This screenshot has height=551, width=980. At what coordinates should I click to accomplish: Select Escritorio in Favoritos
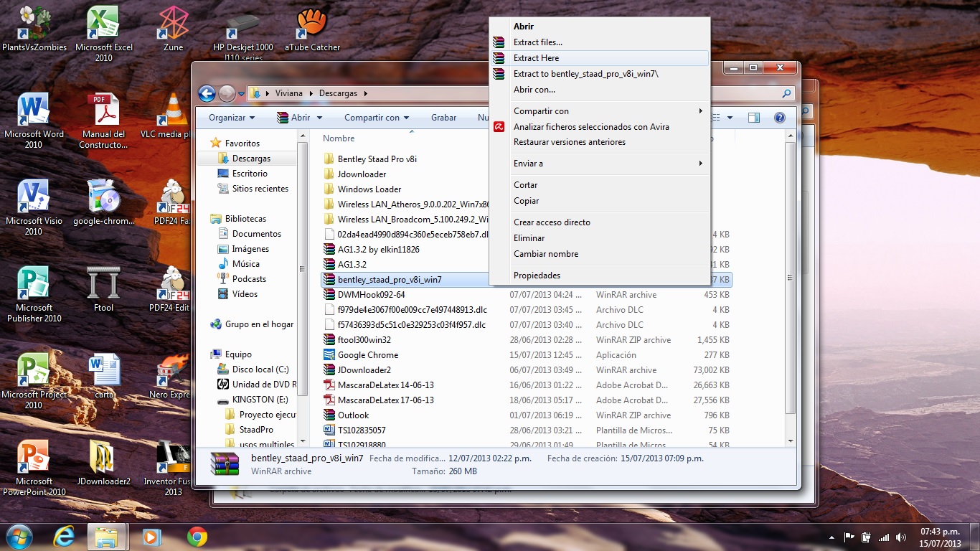[250, 174]
